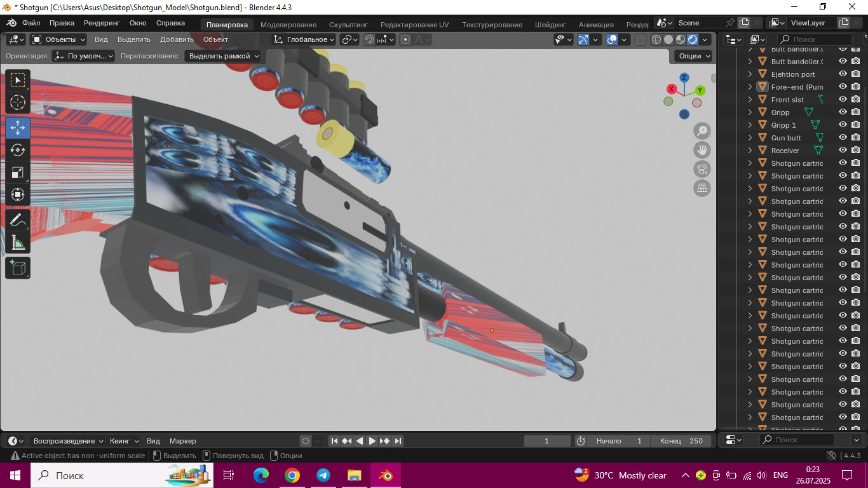Switch perspective/orthographic grid icon

pos(702,188)
